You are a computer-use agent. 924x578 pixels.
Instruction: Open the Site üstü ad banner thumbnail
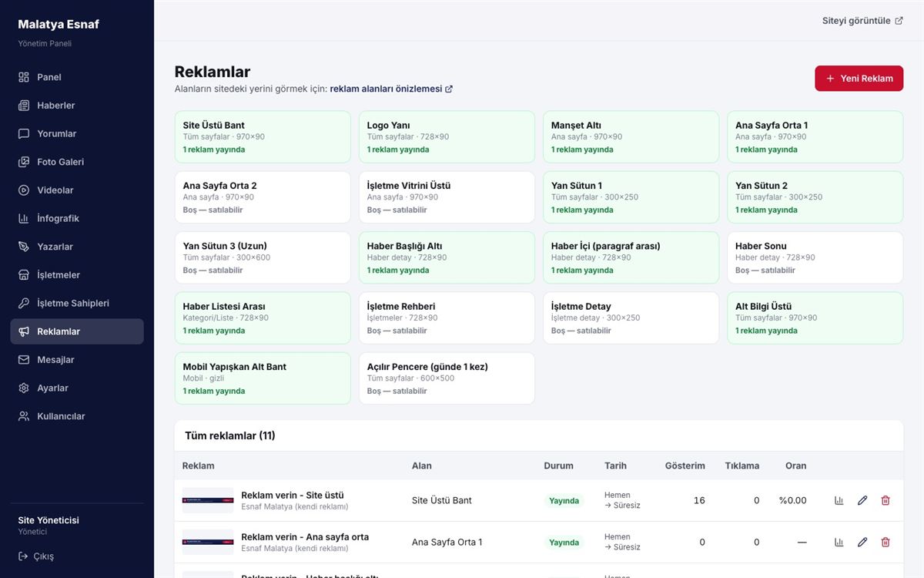point(208,500)
